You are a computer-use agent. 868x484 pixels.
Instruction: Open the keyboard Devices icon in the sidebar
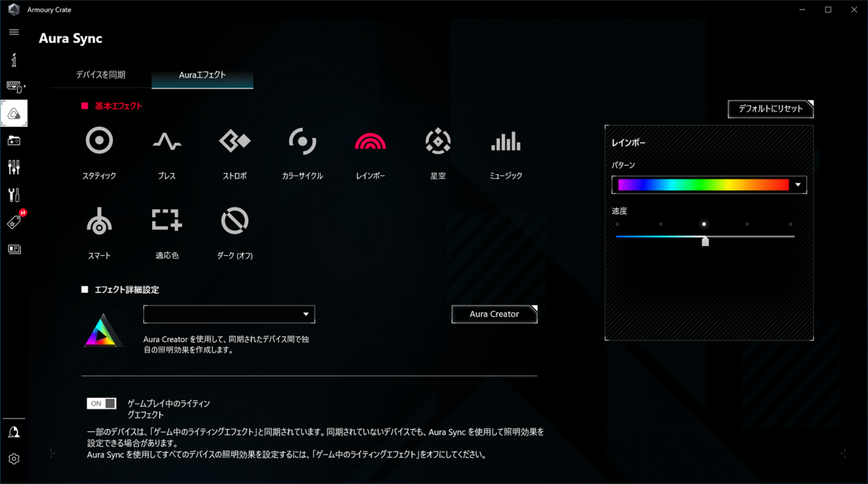[14, 87]
